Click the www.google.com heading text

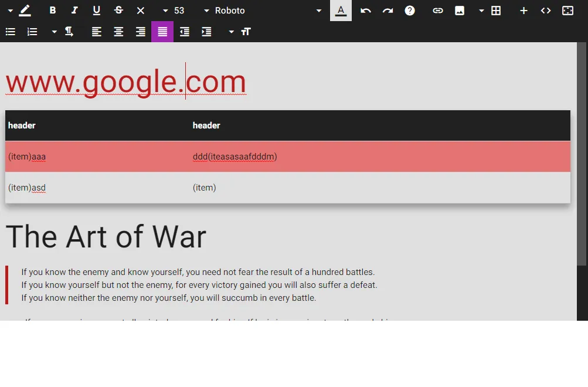tap(125, 82)
